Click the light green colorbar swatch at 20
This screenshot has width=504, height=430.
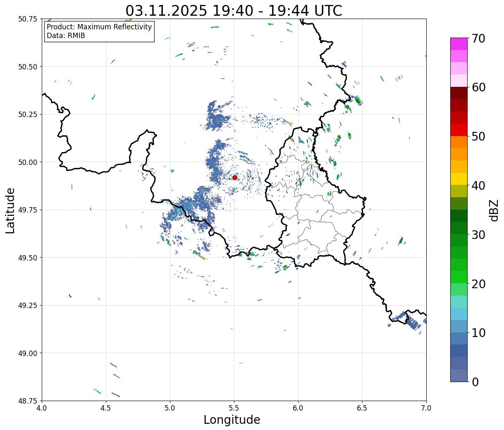click(459, 290)
